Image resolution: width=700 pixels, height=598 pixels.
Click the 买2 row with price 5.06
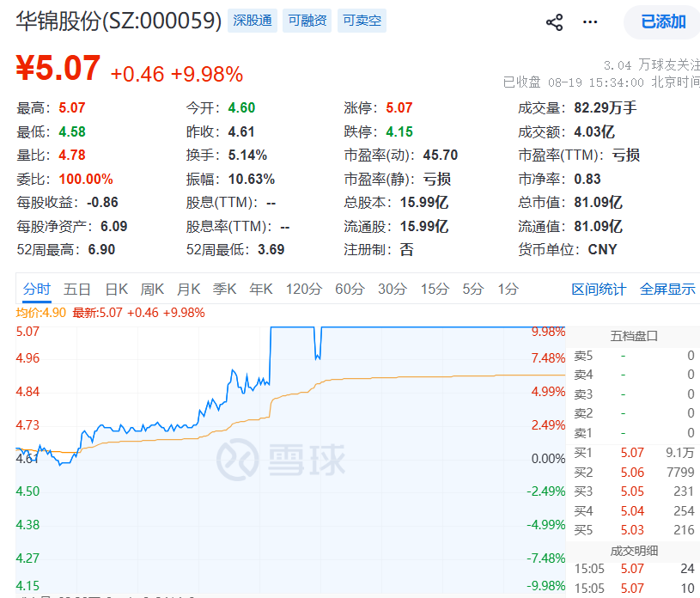[x=634, y=472]
